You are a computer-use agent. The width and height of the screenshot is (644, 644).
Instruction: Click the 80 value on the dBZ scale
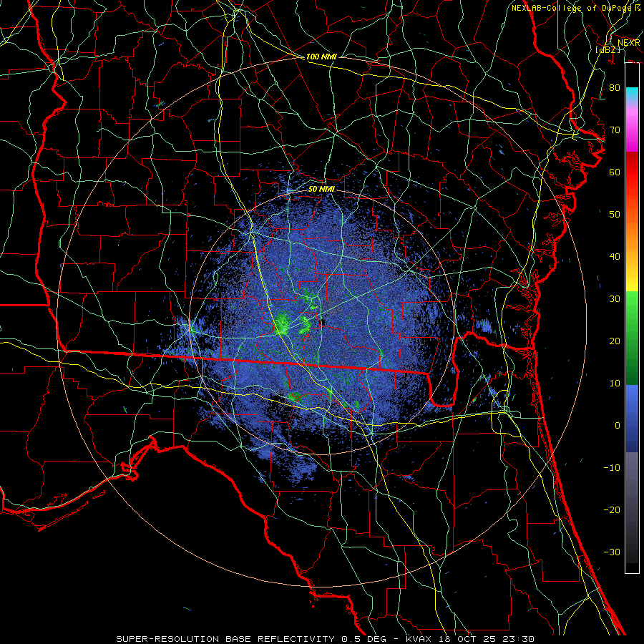[615, 87]
